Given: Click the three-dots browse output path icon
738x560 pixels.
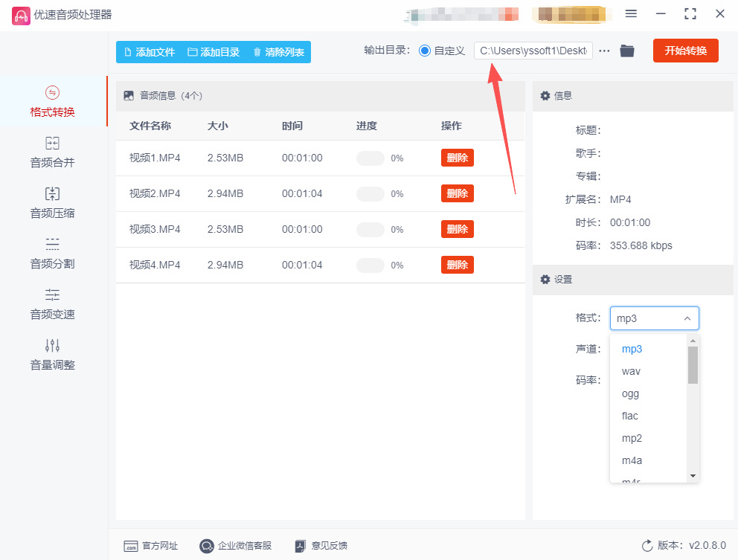Looking at the screenshot, I should pos(604,51).
